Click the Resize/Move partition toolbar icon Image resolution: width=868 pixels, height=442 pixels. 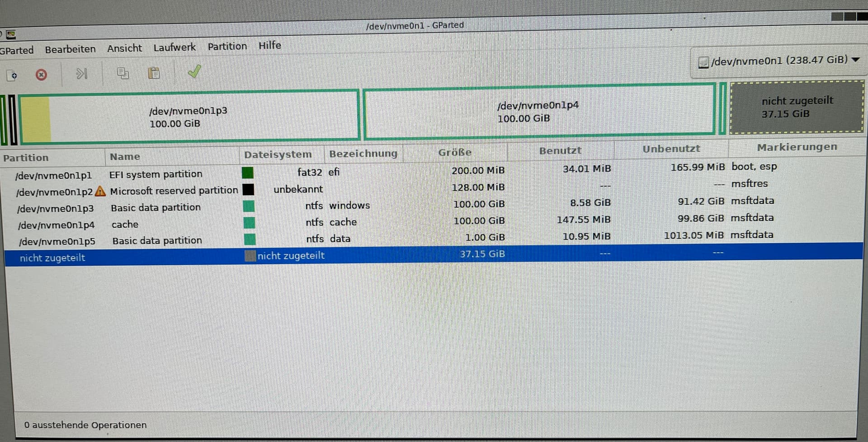[x=81, y=74]
